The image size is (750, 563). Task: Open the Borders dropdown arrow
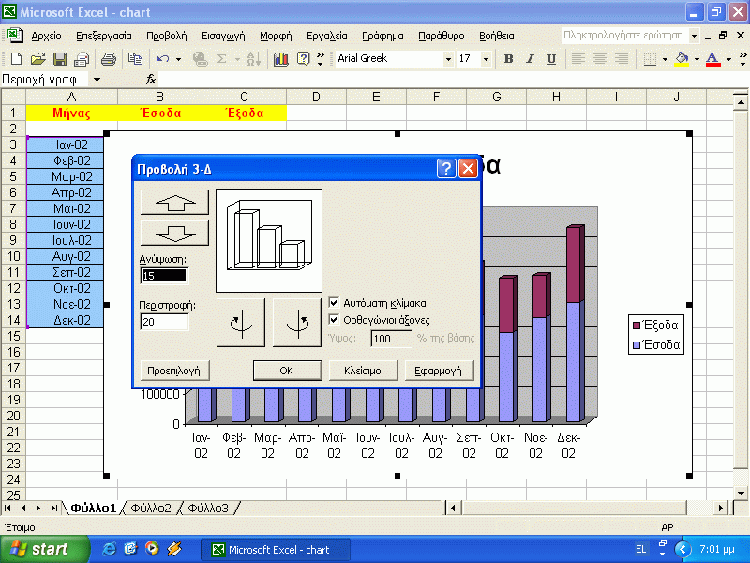[665, 59]
